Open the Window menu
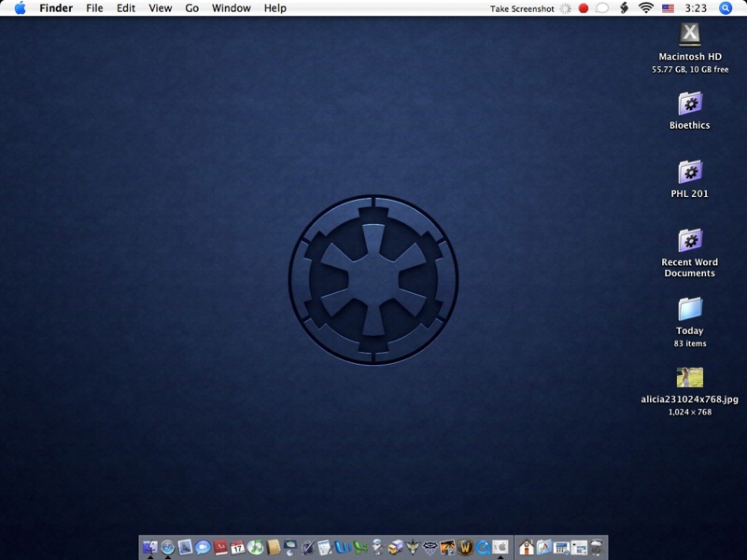 point(231,8)
